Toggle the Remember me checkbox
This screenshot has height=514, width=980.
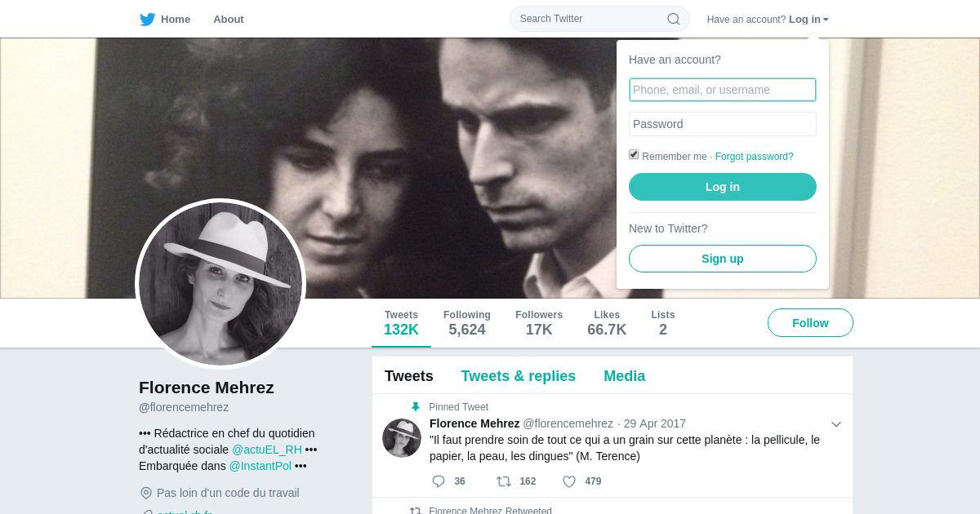(634, 154)
